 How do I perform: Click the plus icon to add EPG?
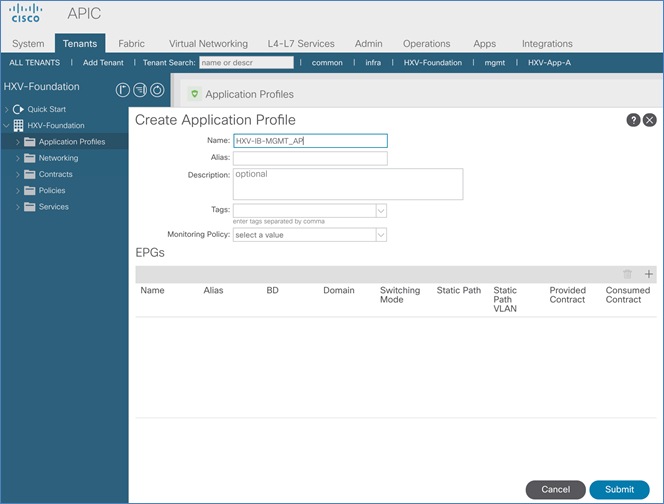coord(648,274)
